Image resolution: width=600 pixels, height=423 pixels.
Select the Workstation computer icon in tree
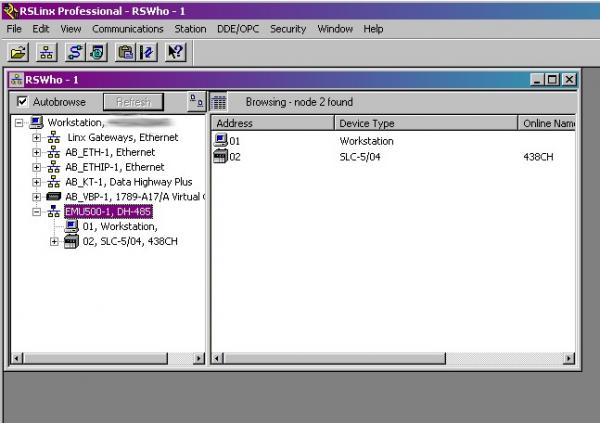(x=36, y=122)
